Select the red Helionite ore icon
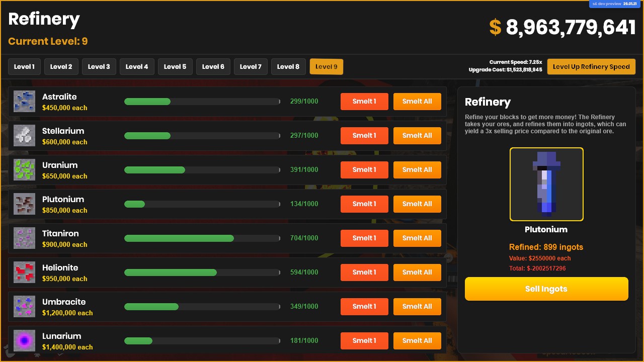644x362 pixels. [24, 273]
